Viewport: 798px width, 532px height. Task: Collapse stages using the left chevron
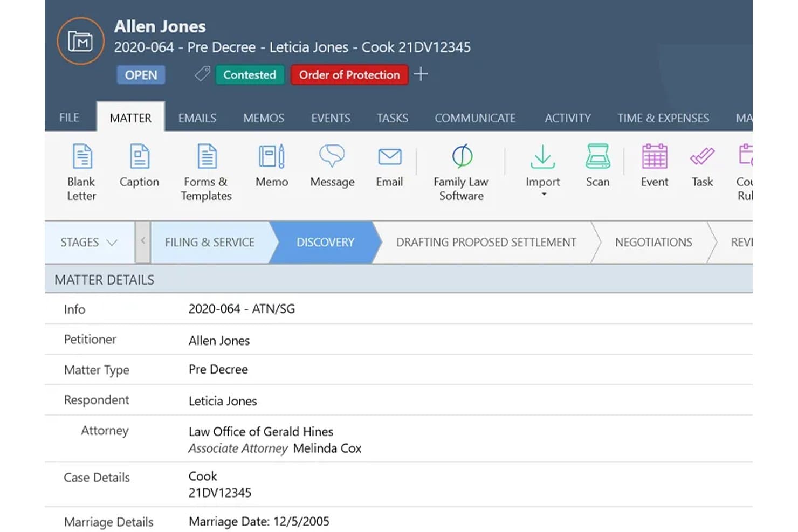coord(143,242)
